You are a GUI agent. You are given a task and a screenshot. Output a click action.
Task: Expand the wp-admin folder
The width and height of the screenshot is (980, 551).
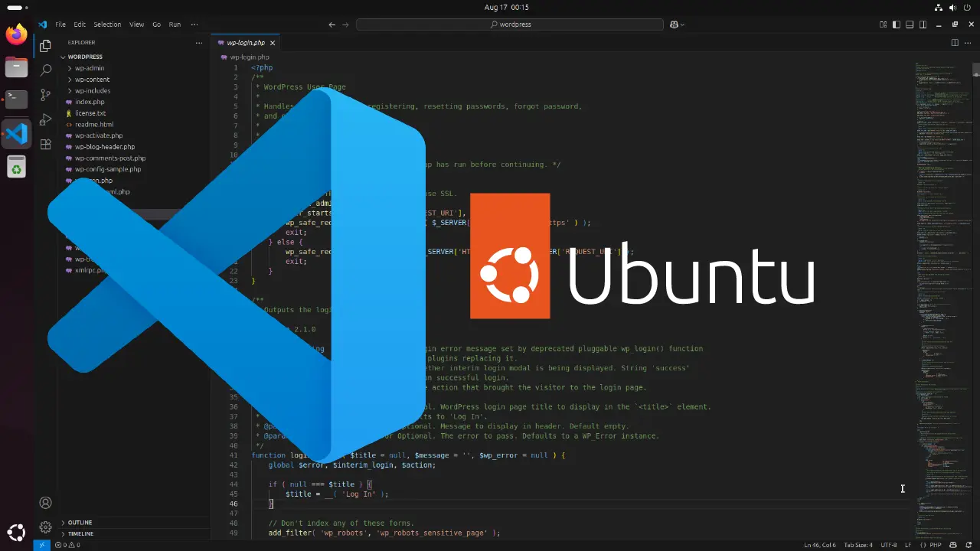[89, 68]
